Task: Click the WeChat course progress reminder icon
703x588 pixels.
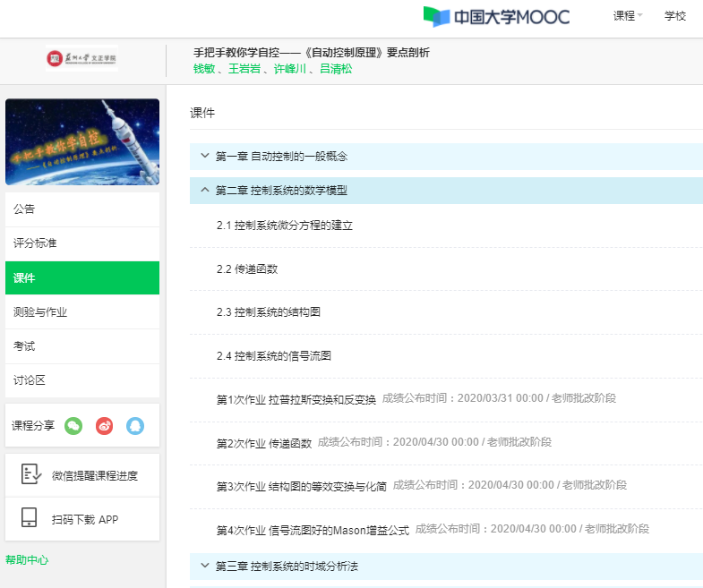Action: 30,475
